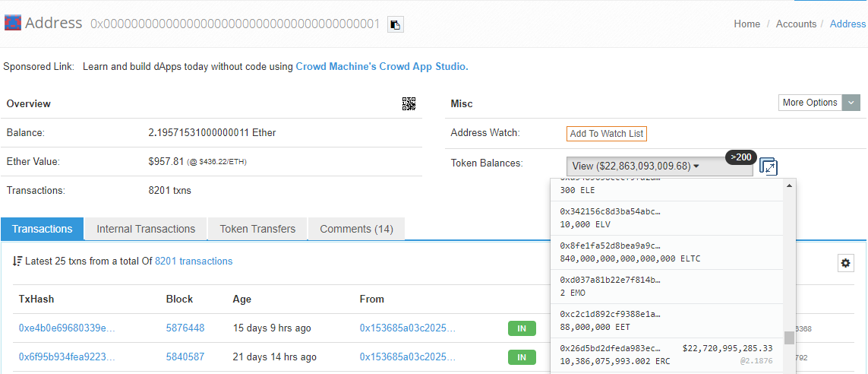868x374 pixels.
Task: Click the IN badge on 5876448 row
Action: coord(522,328)
